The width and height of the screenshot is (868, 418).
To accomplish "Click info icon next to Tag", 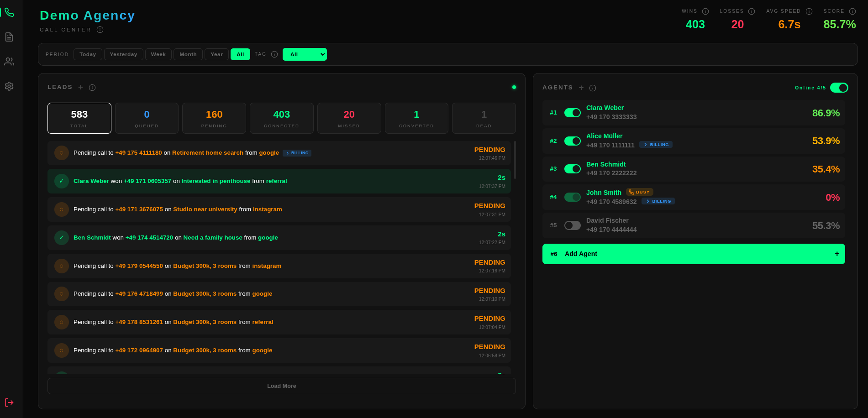I will pos(274,54).
